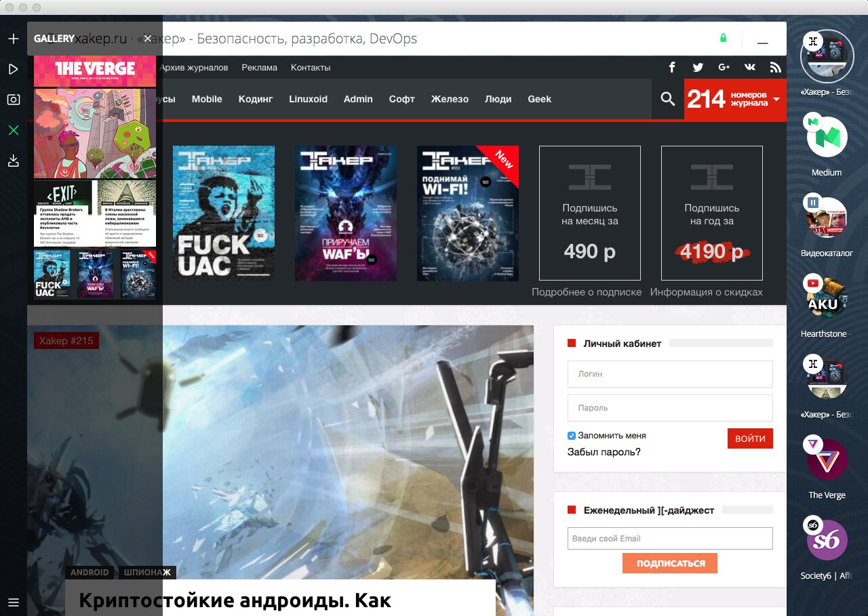Open the Кодинг menu section
The image size is (868, 616).
point(256,99)
